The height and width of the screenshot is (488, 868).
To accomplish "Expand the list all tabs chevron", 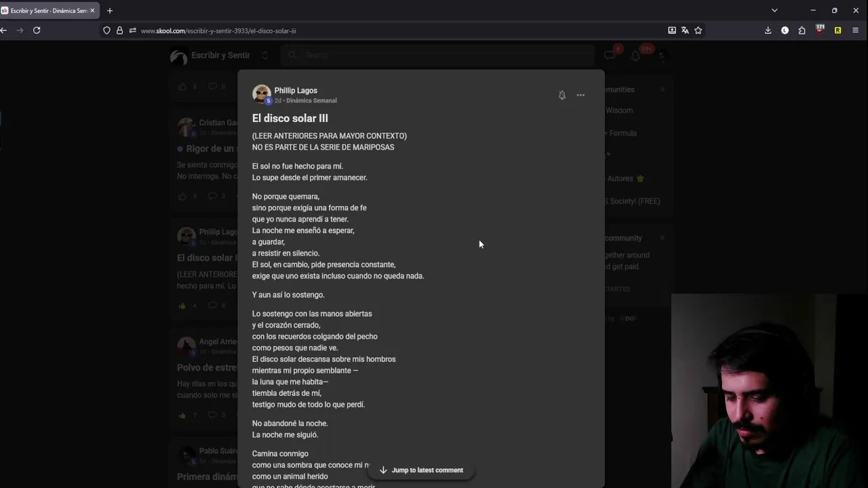I will tap(774, 11).
